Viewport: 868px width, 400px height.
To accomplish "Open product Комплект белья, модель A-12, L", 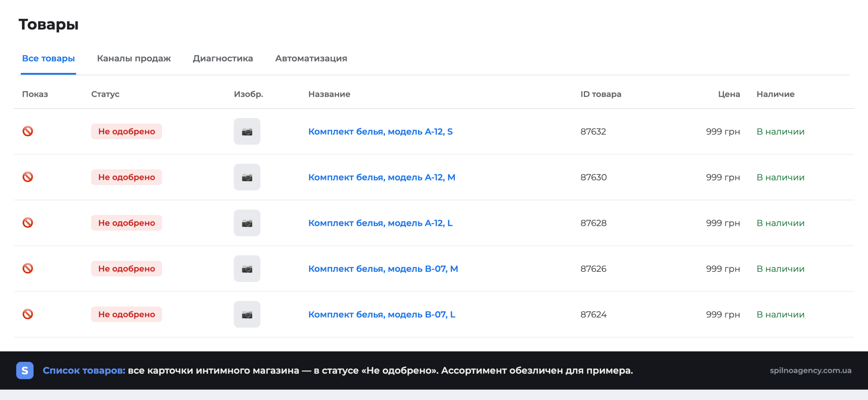I will (x=380, y=223).
